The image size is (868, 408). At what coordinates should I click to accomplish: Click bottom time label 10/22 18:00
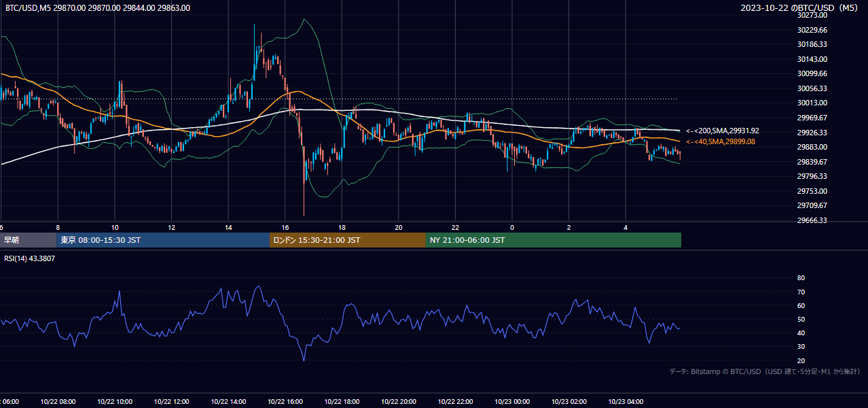[x=342, y=401]
